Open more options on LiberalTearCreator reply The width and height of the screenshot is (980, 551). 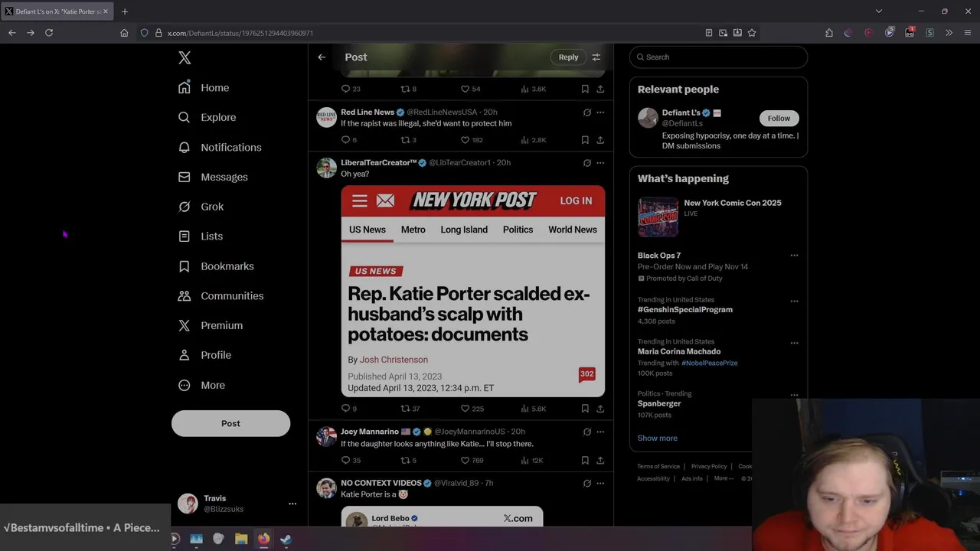click(x=600, y=163)
